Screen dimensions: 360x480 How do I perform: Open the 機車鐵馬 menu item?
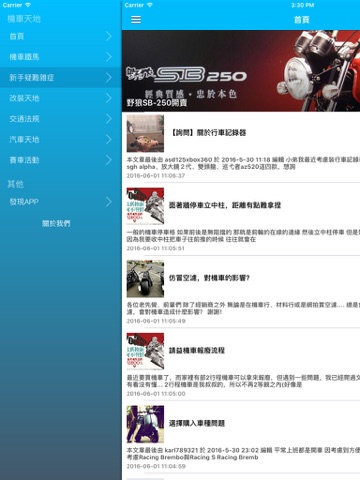(61, 57)
